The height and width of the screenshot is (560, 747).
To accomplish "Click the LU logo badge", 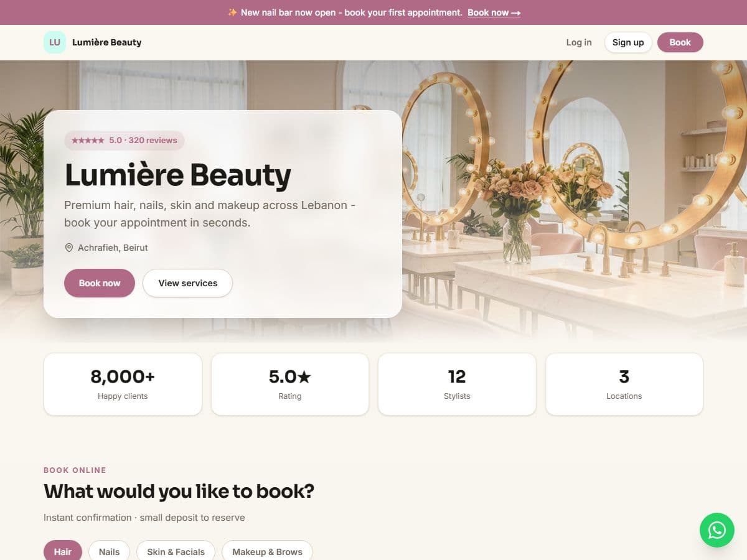I will (x=55, y=42).
